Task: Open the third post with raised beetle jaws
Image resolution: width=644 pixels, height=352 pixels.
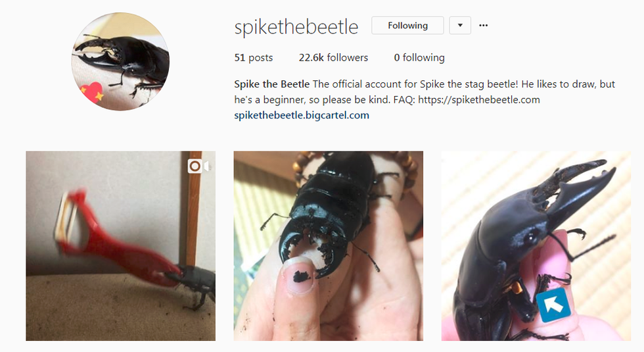Action: [536, 246]
